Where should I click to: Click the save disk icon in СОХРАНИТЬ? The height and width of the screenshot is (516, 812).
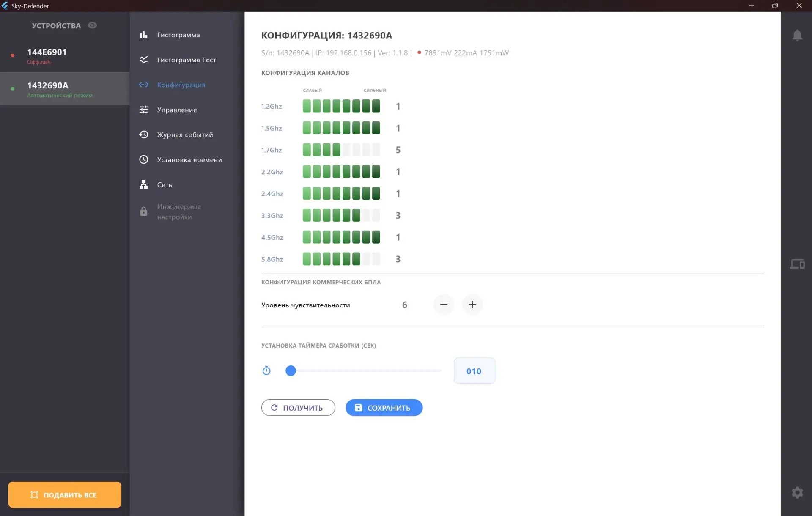(359, 408)
